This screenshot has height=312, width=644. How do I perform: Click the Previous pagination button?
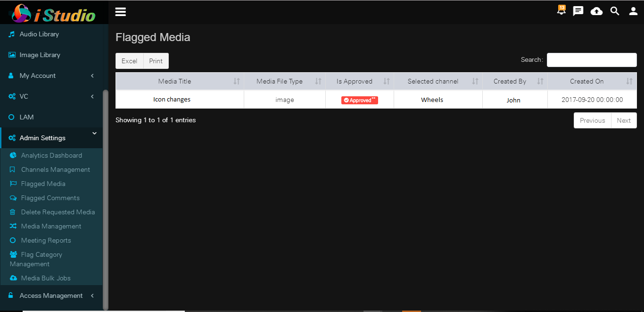click(x=592, y=120)
